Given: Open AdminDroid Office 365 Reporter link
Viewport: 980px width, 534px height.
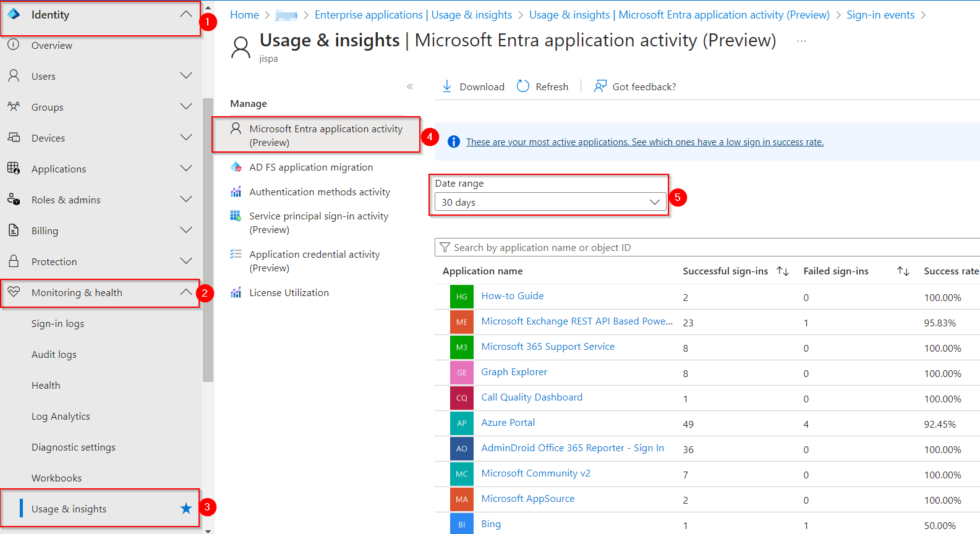Looking at the screenshot, I should click(x=573, y=447).
